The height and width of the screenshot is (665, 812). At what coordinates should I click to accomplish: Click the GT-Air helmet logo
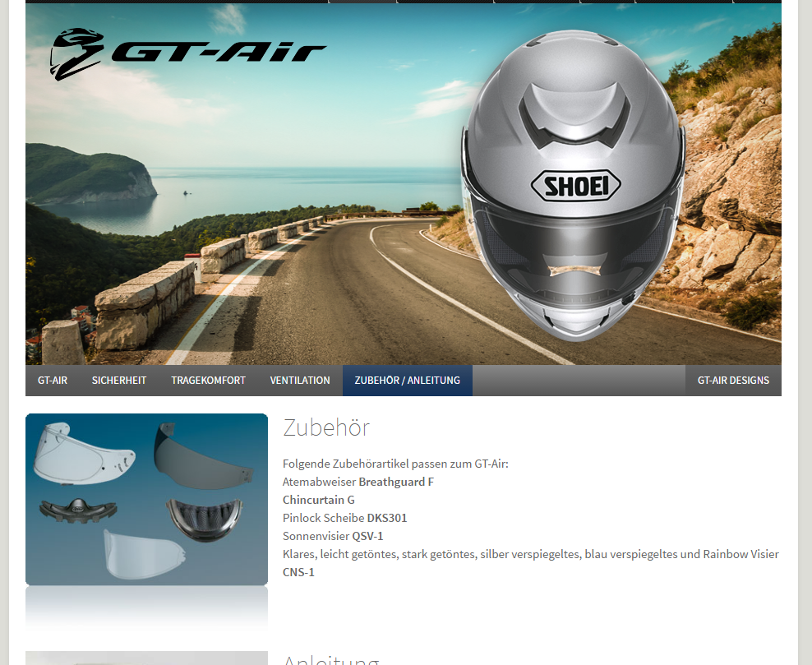tap(187, 53)
